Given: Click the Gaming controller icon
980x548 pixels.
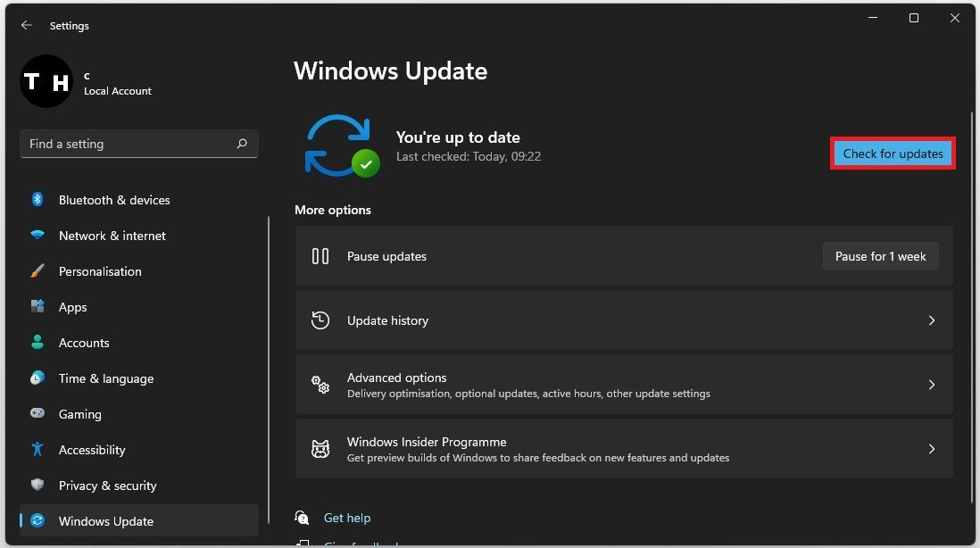Looking at the screenshot, I should tap(37, 414).
